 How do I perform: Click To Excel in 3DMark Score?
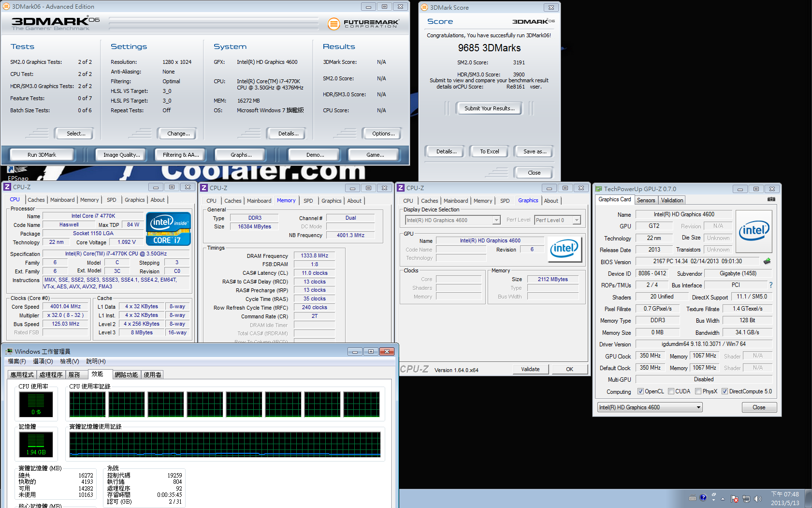click(490, 151)
